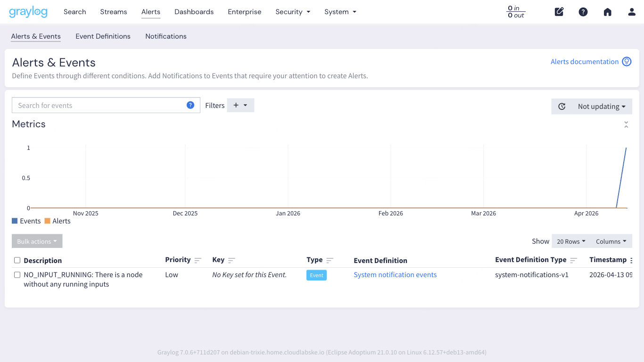Click the Alerts documentation lifebuoy icon

627,61
